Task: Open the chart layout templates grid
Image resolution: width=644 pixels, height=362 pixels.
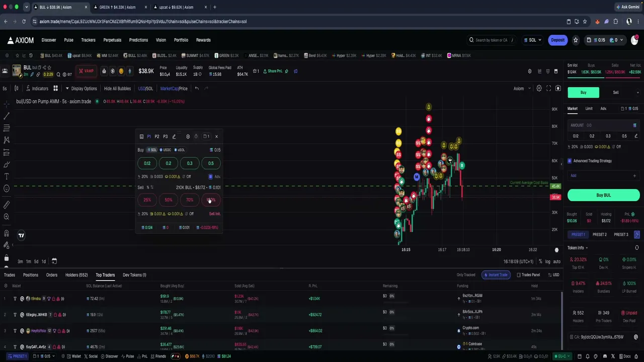Action: (55, 88)
